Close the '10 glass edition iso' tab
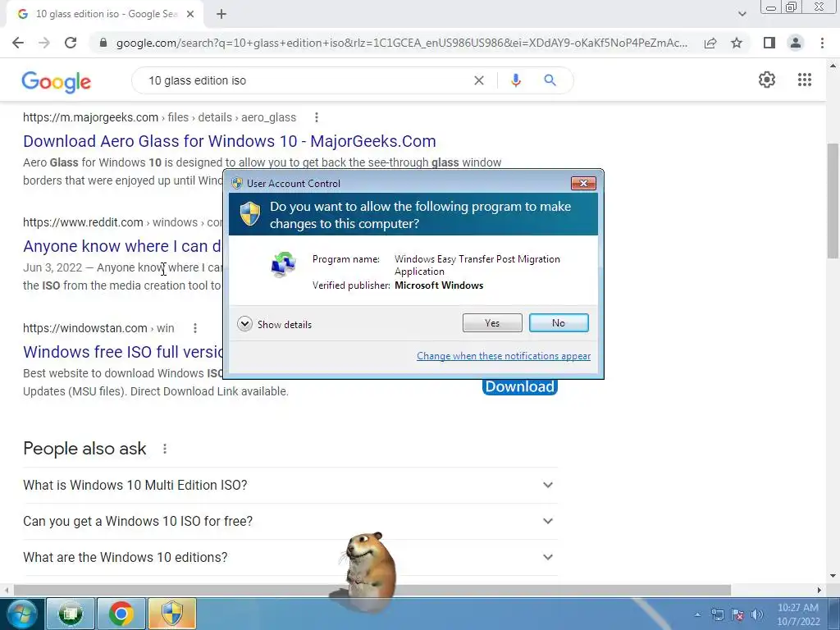The height and width of the screenshot is (630, 840). pos(190,14)
